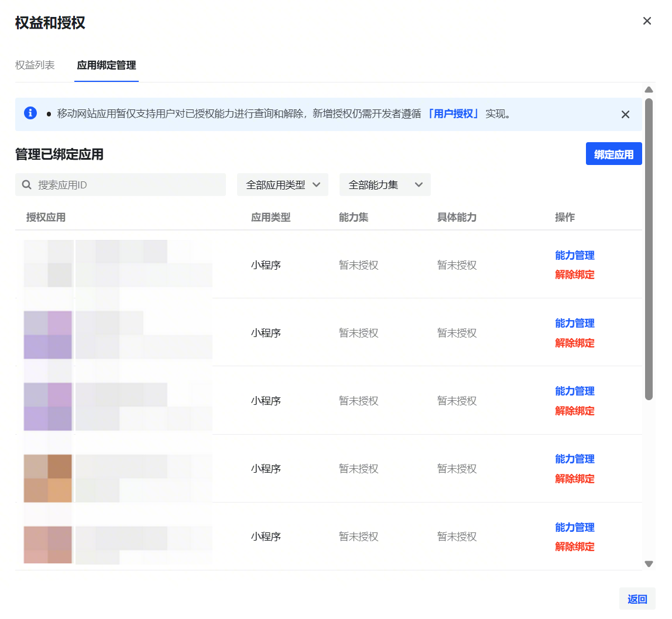672x619 pixels.
Task: Open 能力管理 for the first app
Action: click(575, 255)
